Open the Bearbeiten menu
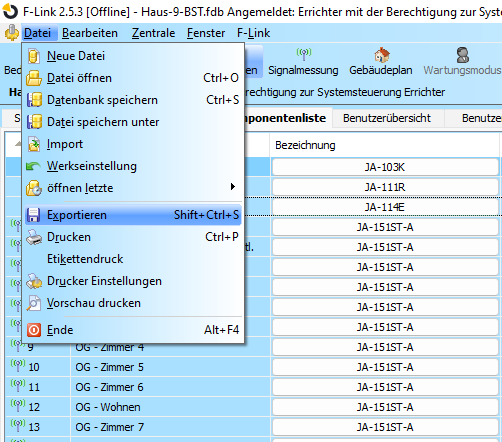 tap(90, 33)
